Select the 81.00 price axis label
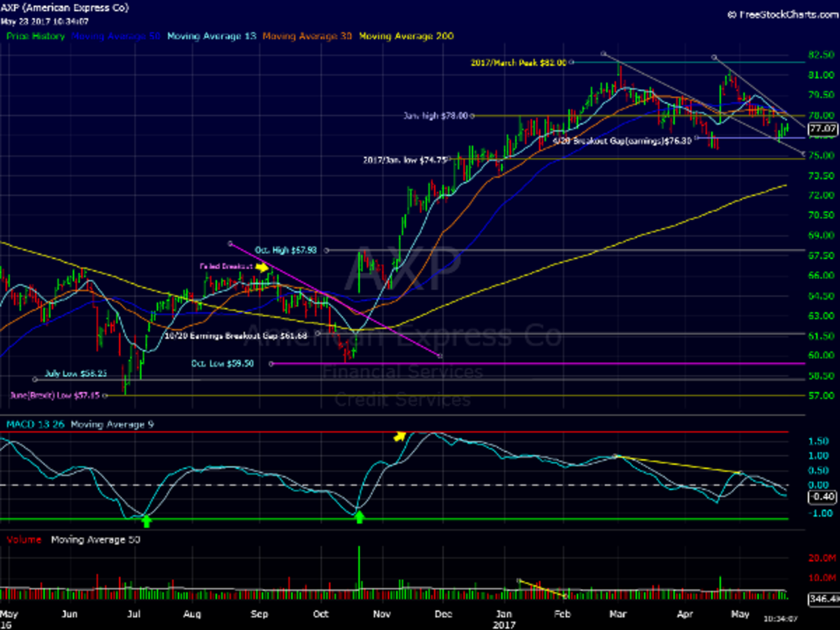This screenshot has width=840, height=630. click(x=820, y=75)
